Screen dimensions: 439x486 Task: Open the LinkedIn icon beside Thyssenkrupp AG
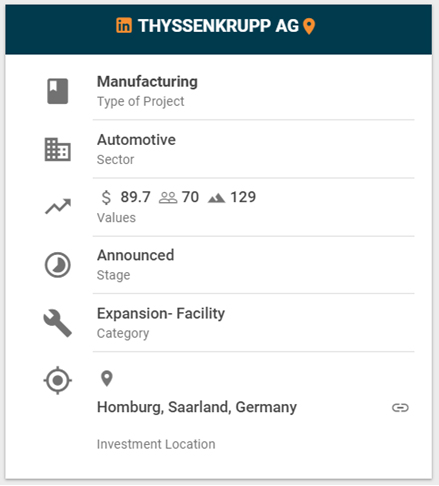click(124, 25)
